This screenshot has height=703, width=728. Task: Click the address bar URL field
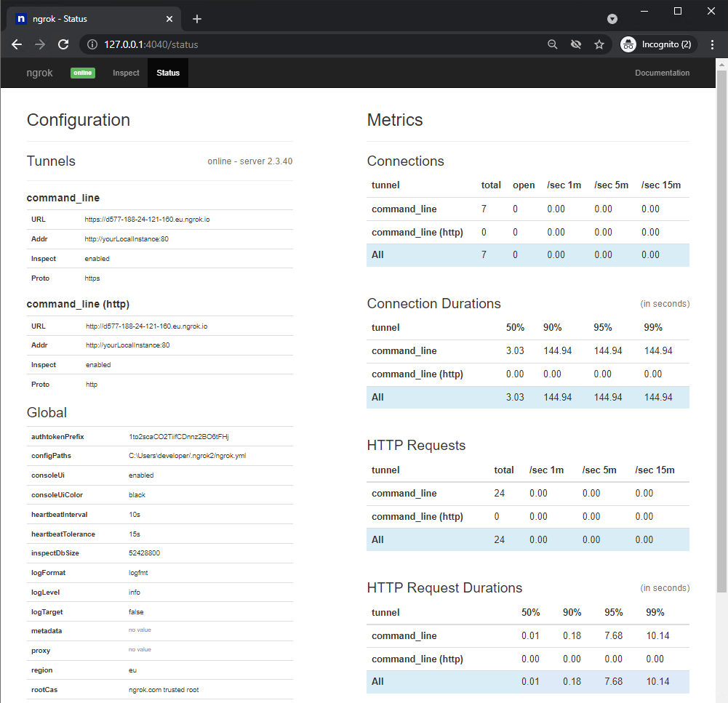coord(320,44)
